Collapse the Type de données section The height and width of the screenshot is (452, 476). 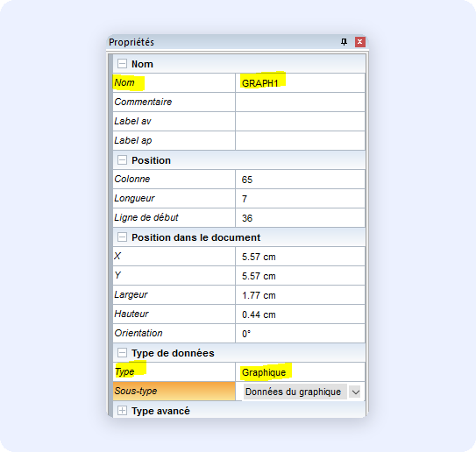pyautogui.click(x=122, y=352)
